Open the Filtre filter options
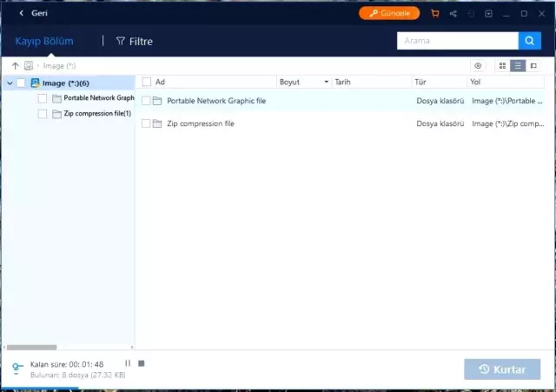Image resolution: width=556 pixels, height=392 pixels. (x=134, y=41)
